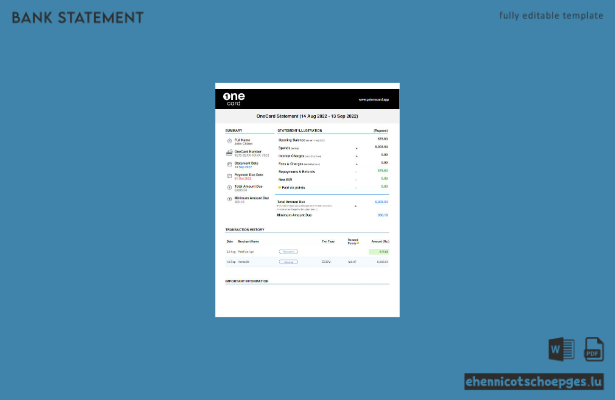Click the Statement Date calendar icon

[x=229, y=164]
